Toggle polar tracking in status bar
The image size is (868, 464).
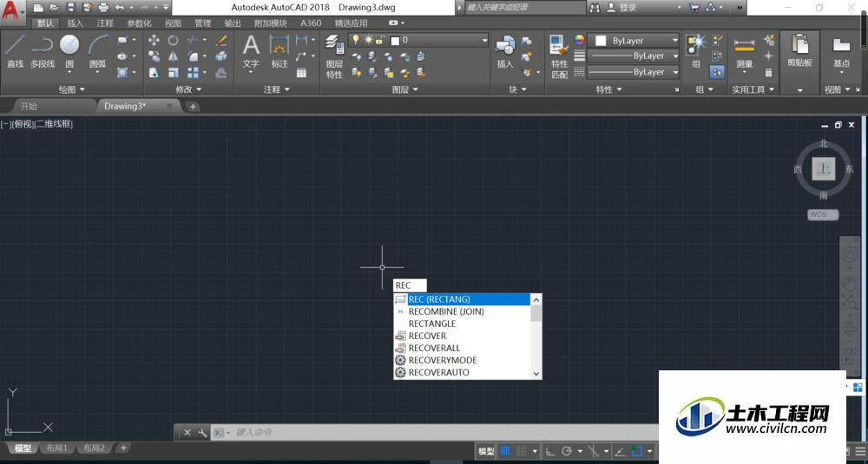point(566,451)
